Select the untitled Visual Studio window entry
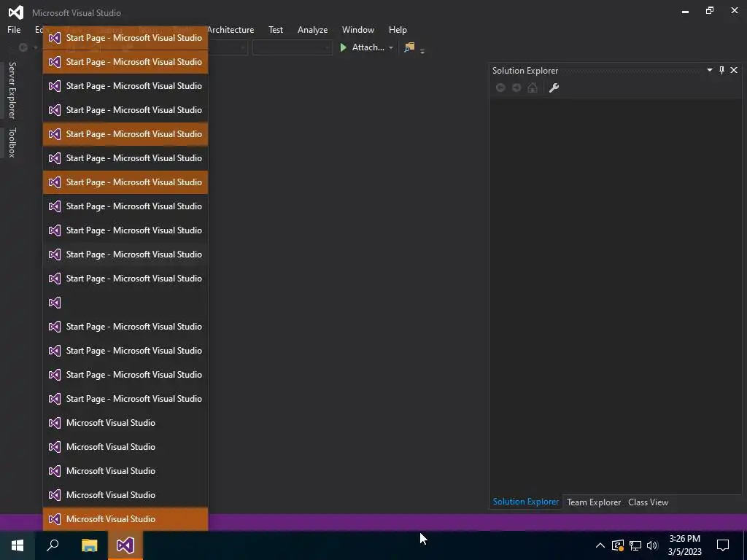 tap(125, 303)
